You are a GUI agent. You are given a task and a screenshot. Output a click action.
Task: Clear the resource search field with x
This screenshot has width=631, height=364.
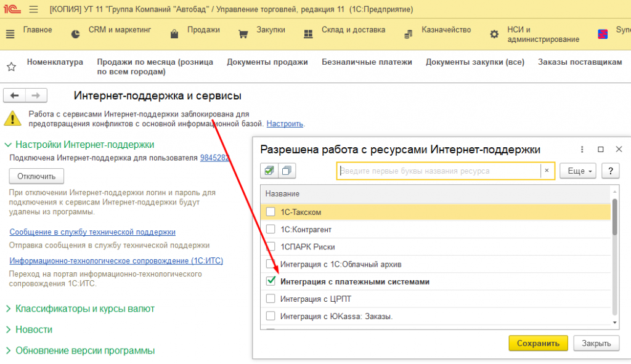tap(547, 171)
